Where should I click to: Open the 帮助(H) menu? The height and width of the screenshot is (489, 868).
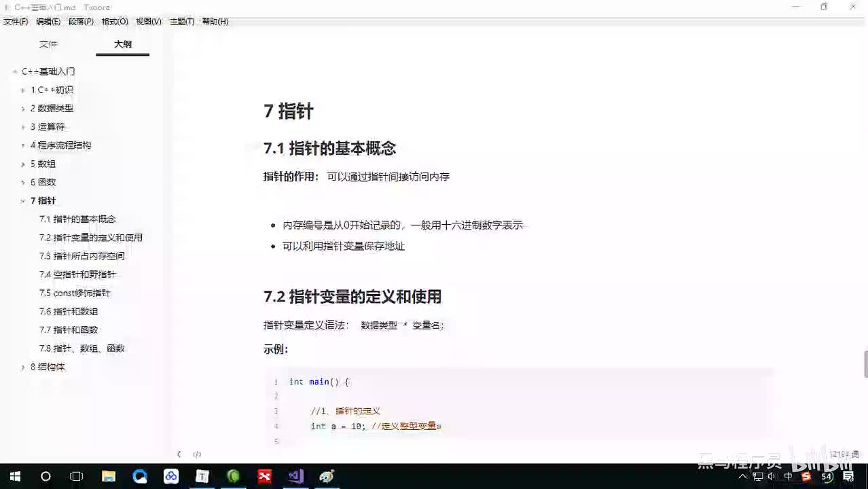215,22
